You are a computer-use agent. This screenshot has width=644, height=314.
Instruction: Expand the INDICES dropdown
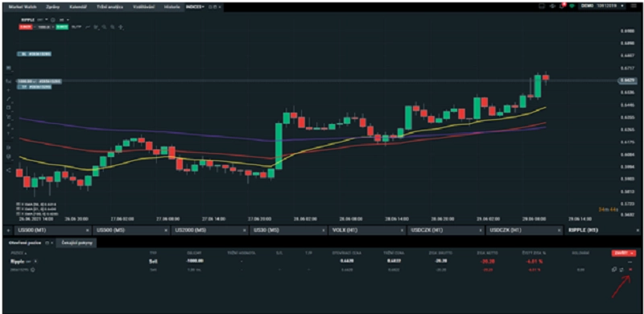coord(196,7)
